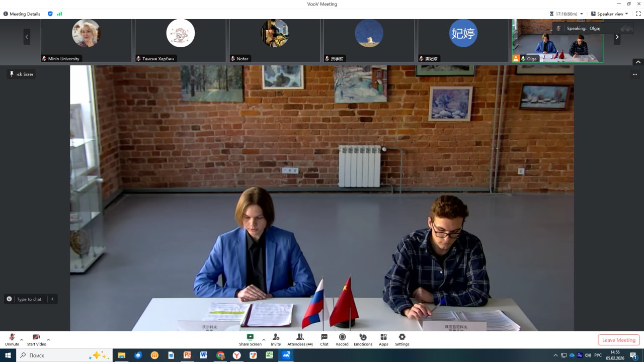
Task: Open the Chat panel
Action: tap(324, 337)
